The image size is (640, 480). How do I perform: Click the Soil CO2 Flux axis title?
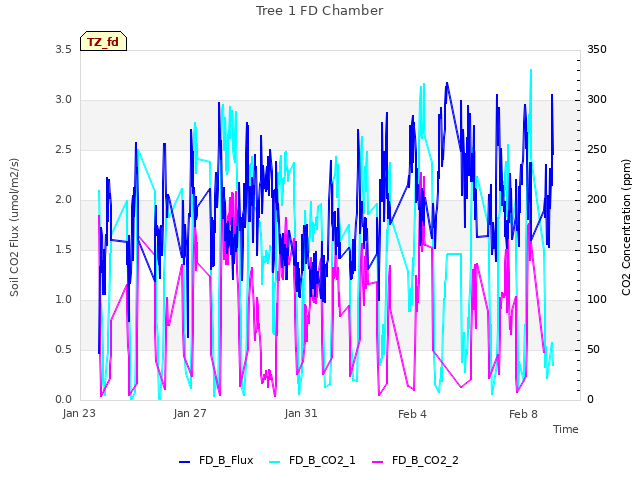14,227
